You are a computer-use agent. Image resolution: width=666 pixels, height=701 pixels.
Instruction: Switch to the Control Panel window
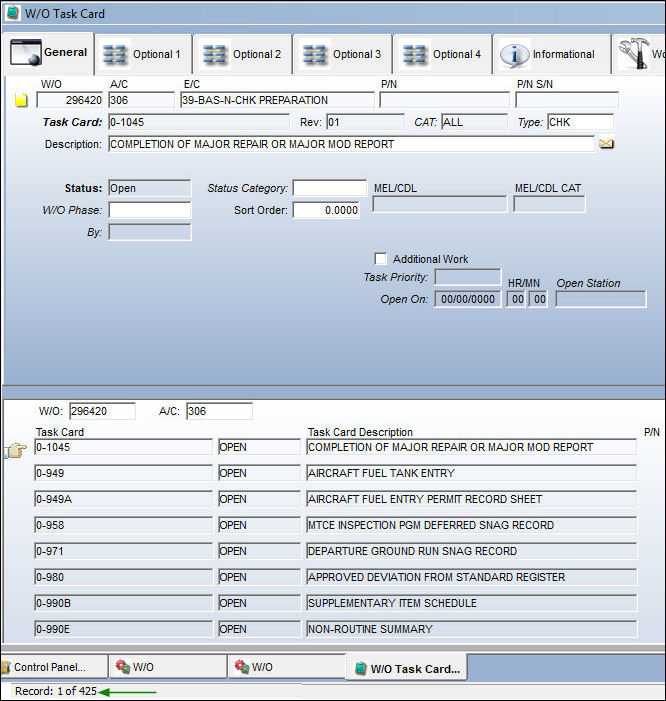click(x=54, y=667)
